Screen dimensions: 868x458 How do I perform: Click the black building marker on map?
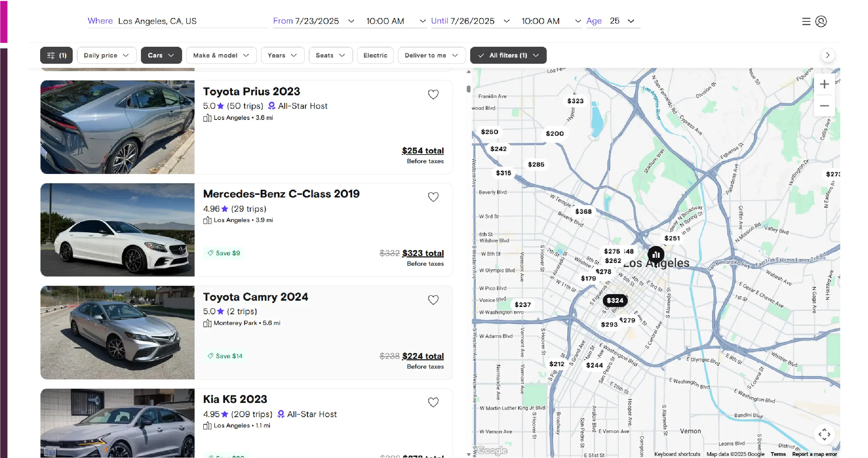[x=656, y=255]
